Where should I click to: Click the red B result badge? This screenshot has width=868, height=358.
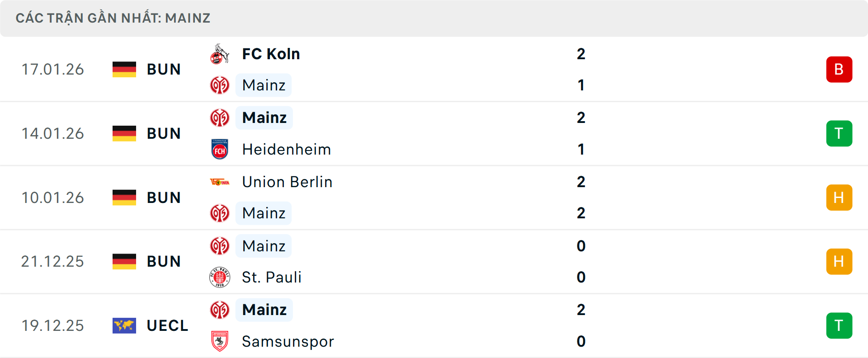[x=839, y=70]
